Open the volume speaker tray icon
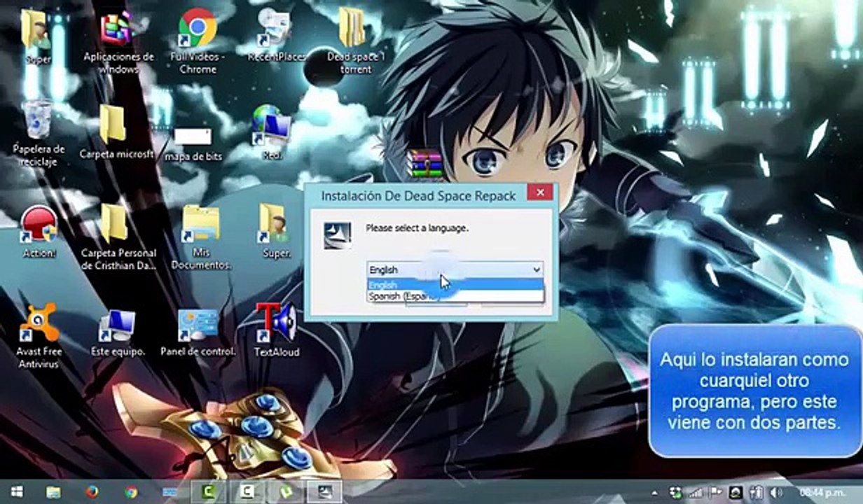The image size is (863, 504). click(776, 493)
